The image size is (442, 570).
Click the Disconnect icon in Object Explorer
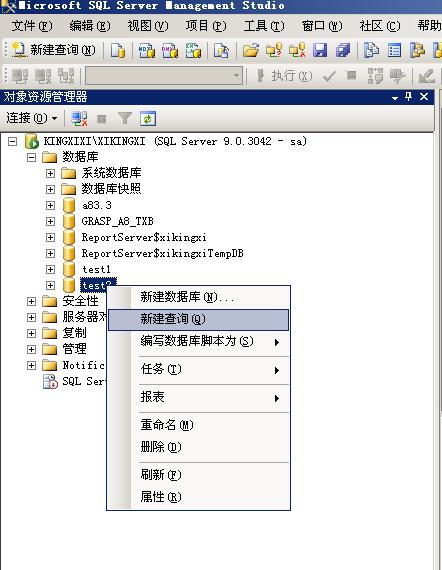coord(79,119)
